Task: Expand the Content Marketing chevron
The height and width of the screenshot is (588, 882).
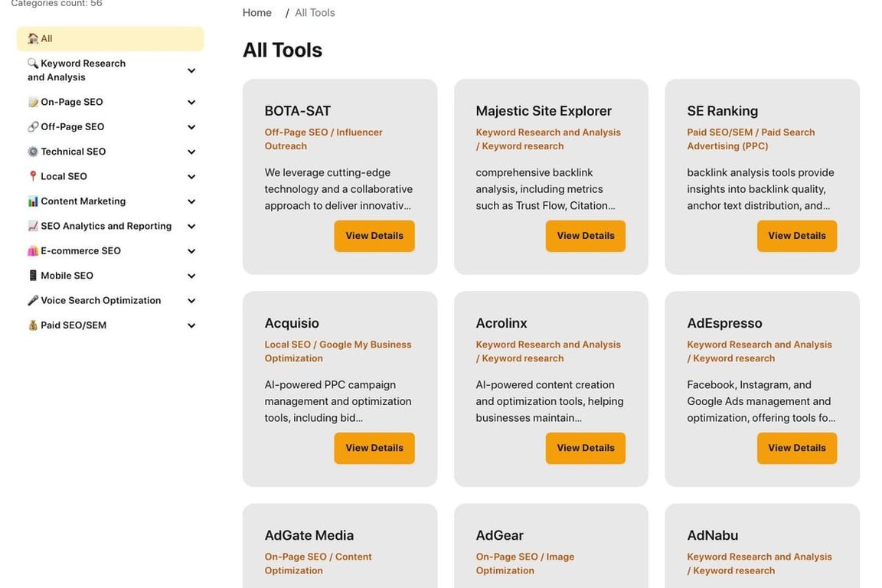Action: tap(191, 201)
